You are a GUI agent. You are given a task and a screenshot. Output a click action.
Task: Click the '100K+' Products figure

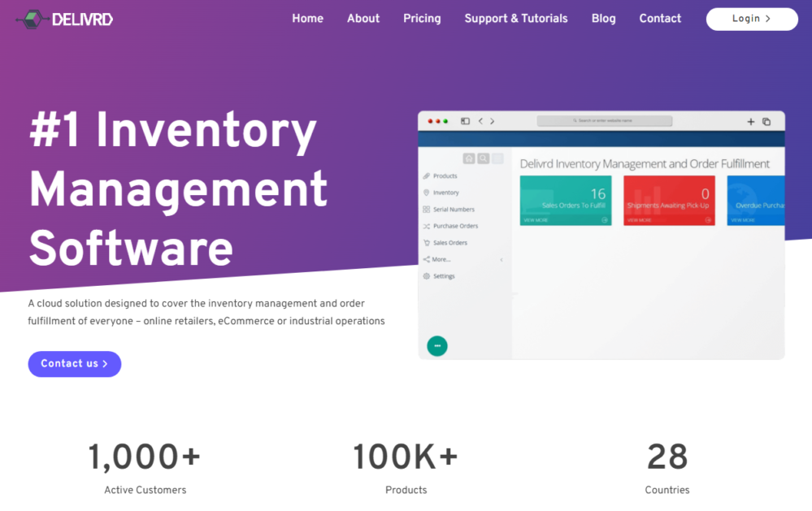tap(406, 457)
